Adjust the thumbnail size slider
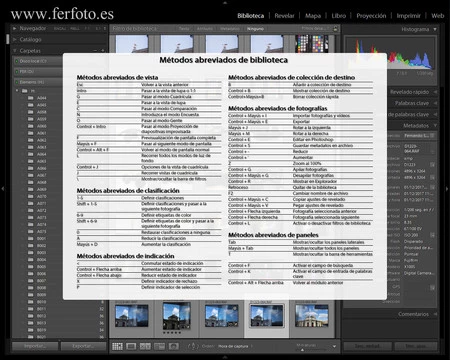 (302, 349)
